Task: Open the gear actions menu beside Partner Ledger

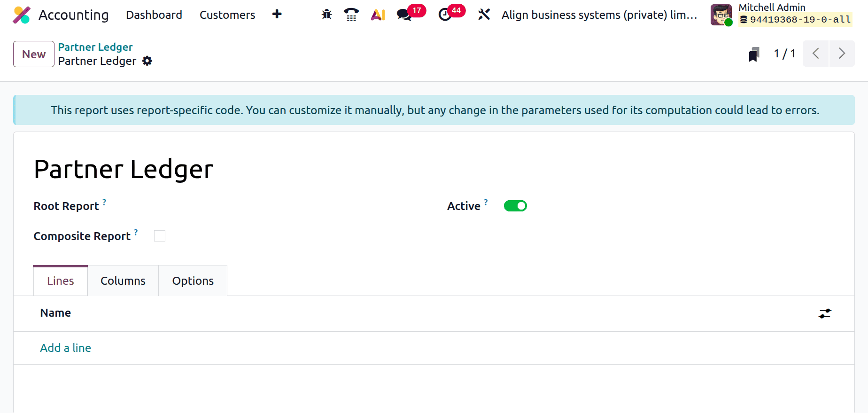Action: click(147, 61)
